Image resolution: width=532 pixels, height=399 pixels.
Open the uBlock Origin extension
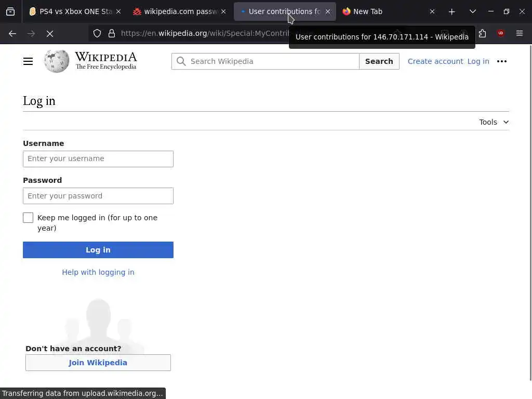(x=501, y=33)
